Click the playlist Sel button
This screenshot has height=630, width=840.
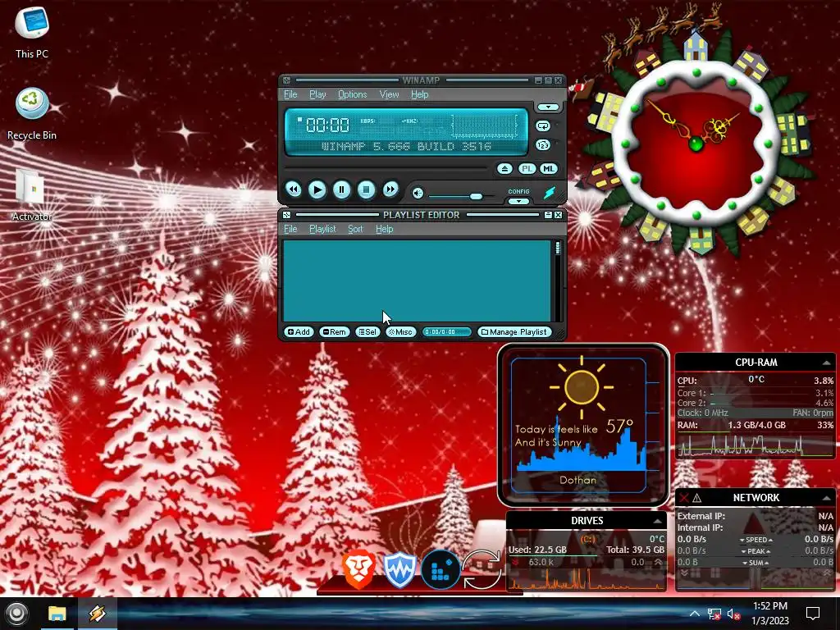[x=367, y=332]
